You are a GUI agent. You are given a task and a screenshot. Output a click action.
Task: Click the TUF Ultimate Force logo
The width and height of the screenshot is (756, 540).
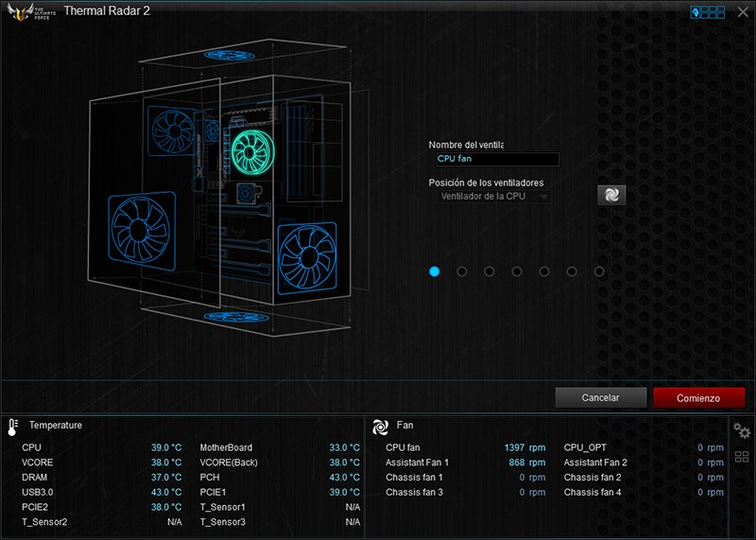[31, 11]
